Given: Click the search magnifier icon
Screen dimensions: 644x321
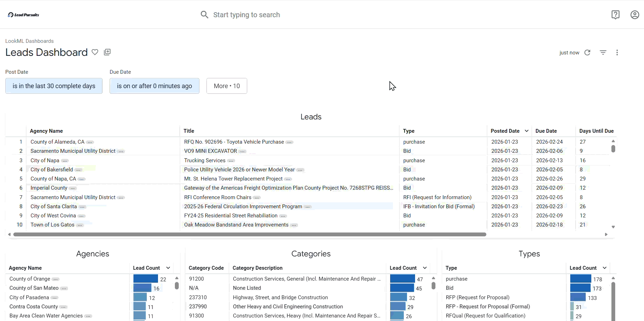Looking at the screenshot, I should click(x=204, y=15).
